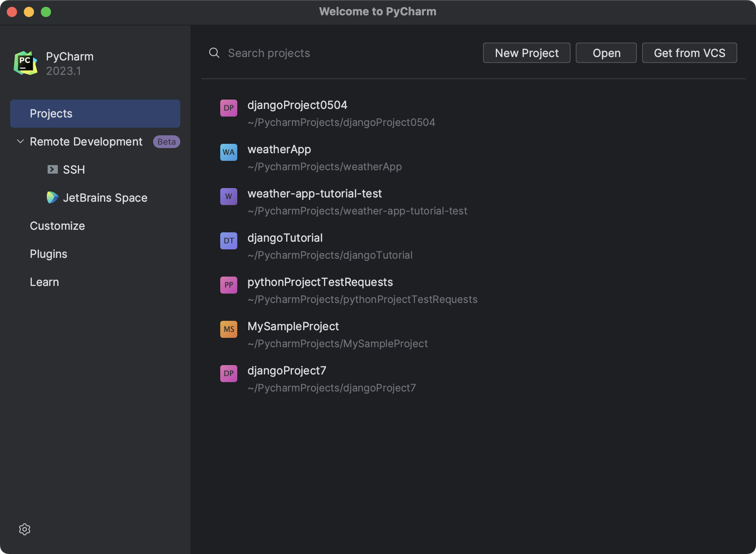Switch to the Projects section
Screen dimensions: 756x554
point(51,113)
